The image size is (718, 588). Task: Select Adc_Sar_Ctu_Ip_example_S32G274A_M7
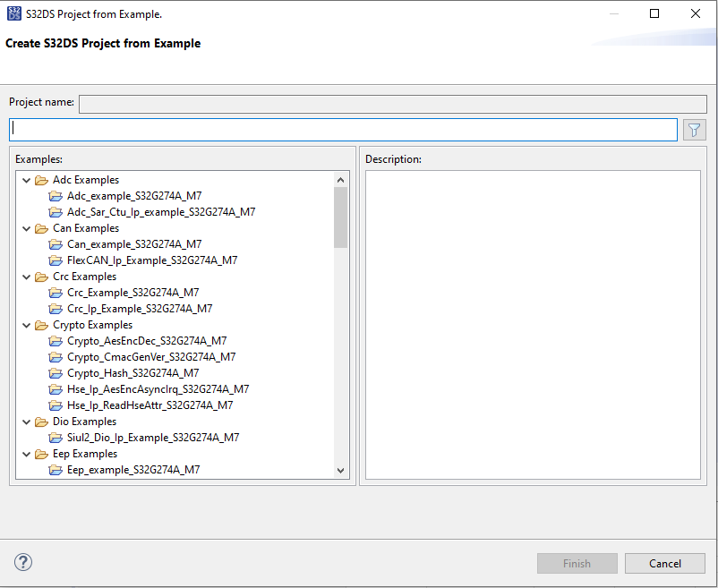[x=161, y=212]
